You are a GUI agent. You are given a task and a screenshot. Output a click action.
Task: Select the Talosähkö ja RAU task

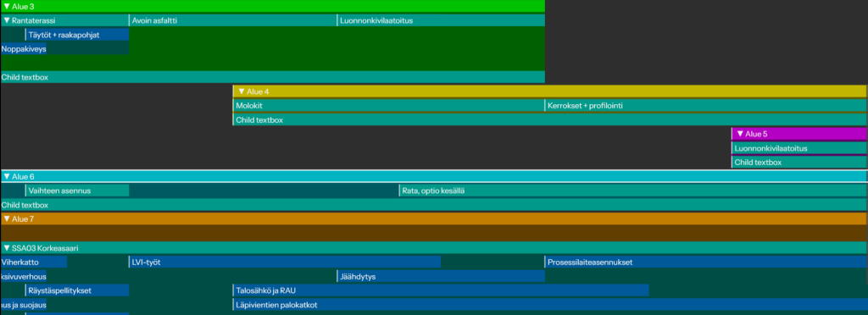pyautogui.click(x=441, y=290)
